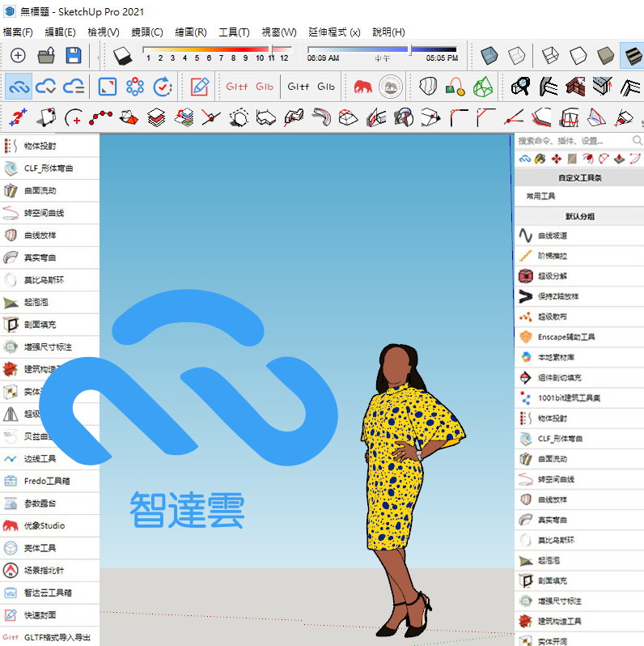Launch Enscape辅助工具 from right list
Viewport: 644px width, 646px height.
coord(566,337)
